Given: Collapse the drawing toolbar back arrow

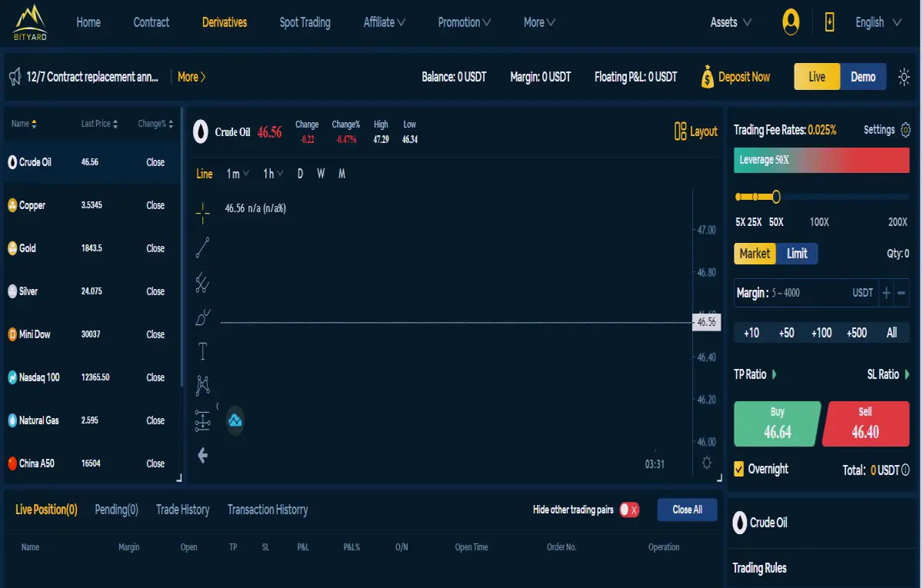Looking at the screenshot, I should tap(203, 455).
